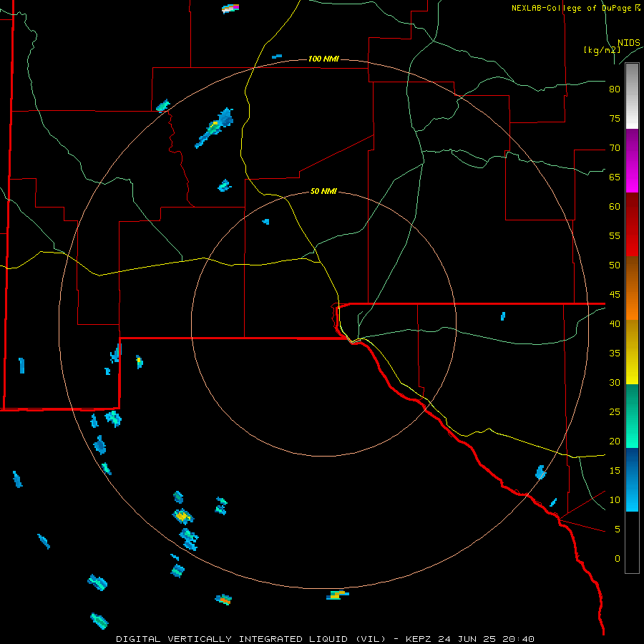The width and height of the screenshot is (644, 644).
Task: Click the 65 value on the scale
Action: coord(615,177)
